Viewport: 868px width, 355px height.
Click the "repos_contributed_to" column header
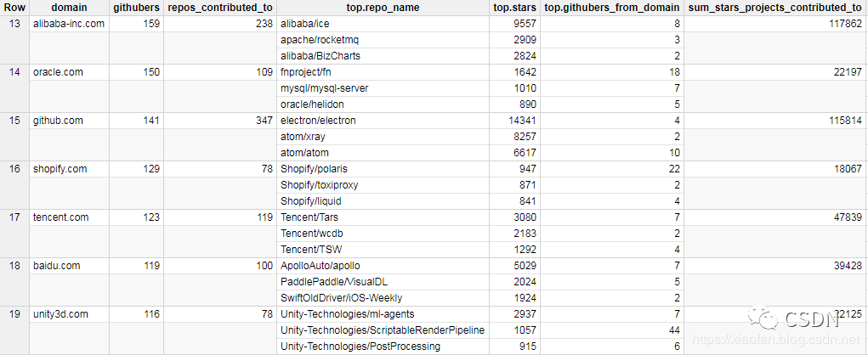pyautogui.click(x=220, y=8)
